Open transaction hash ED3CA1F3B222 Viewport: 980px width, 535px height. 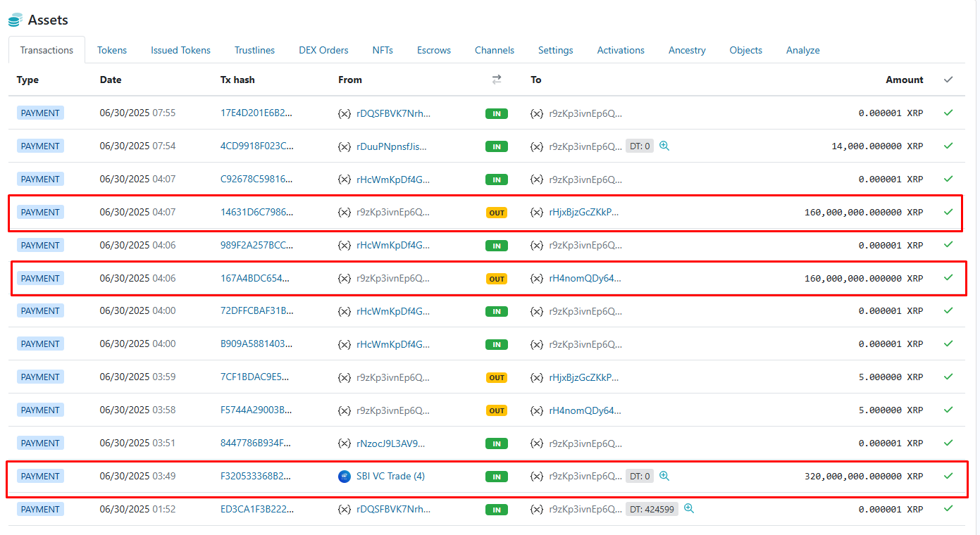tap(257, 508)
